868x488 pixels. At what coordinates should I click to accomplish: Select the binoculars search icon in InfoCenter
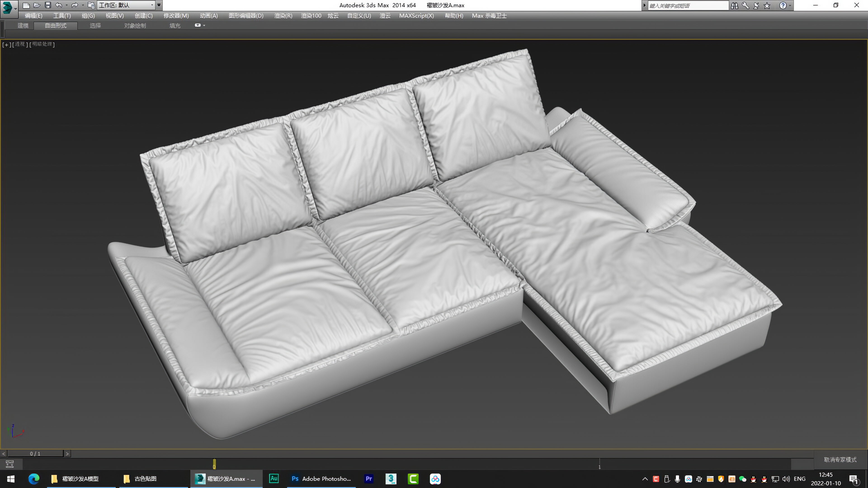735,5
